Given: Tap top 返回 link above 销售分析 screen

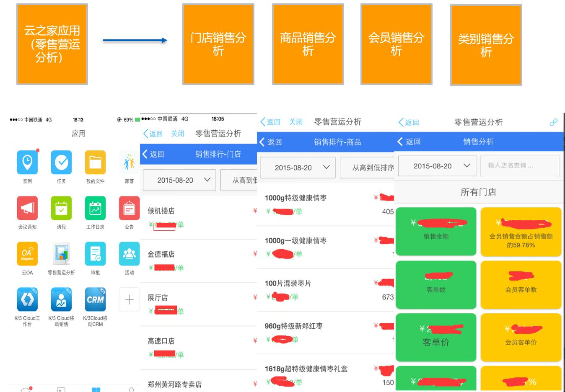Looking at the screenshot, I should 409,122.
